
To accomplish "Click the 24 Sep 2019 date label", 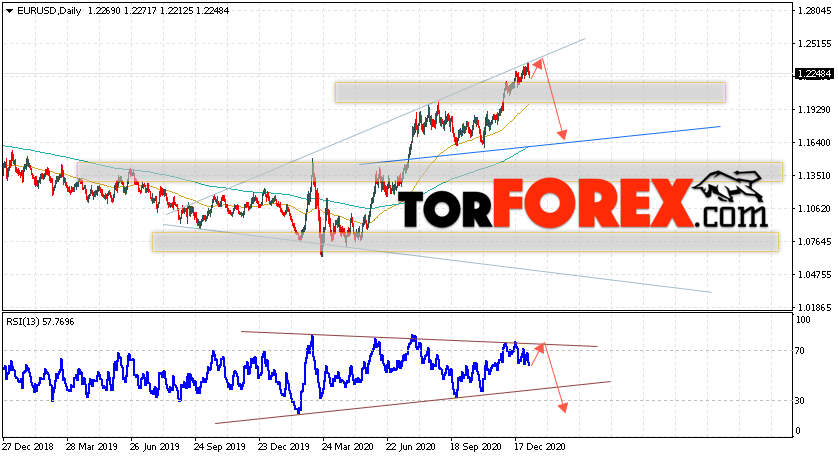I will point(220,446).
